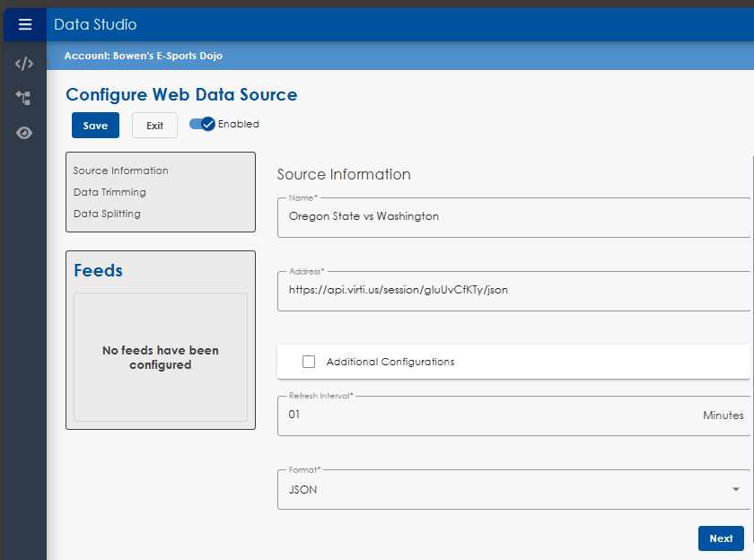The width and height of the screenshot is (754, 560).
Task: Click the Bowen's E-Sports Dojo account bar
Action: point(144,56)
